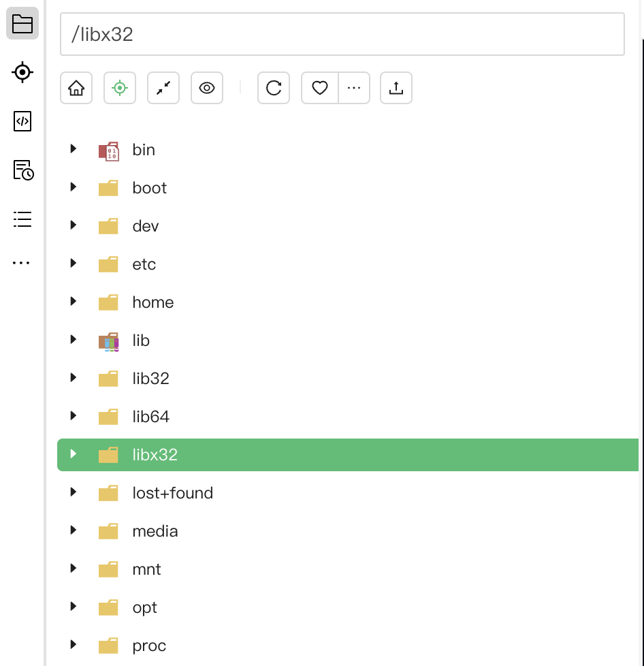This screenshot has width=644, height=666.
Task: Click the lib32 folder icon
Action: pyautogui.click(x=108, y=379)
